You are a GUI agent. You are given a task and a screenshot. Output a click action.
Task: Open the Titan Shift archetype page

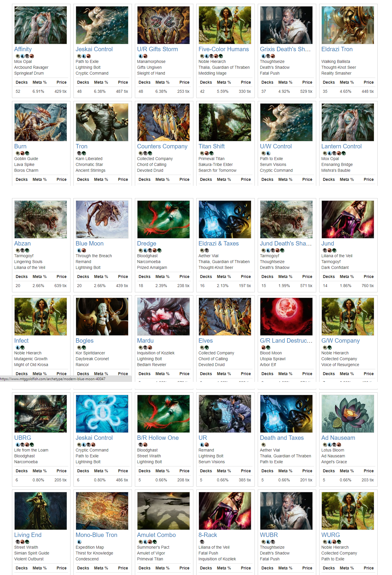point(212,146)
